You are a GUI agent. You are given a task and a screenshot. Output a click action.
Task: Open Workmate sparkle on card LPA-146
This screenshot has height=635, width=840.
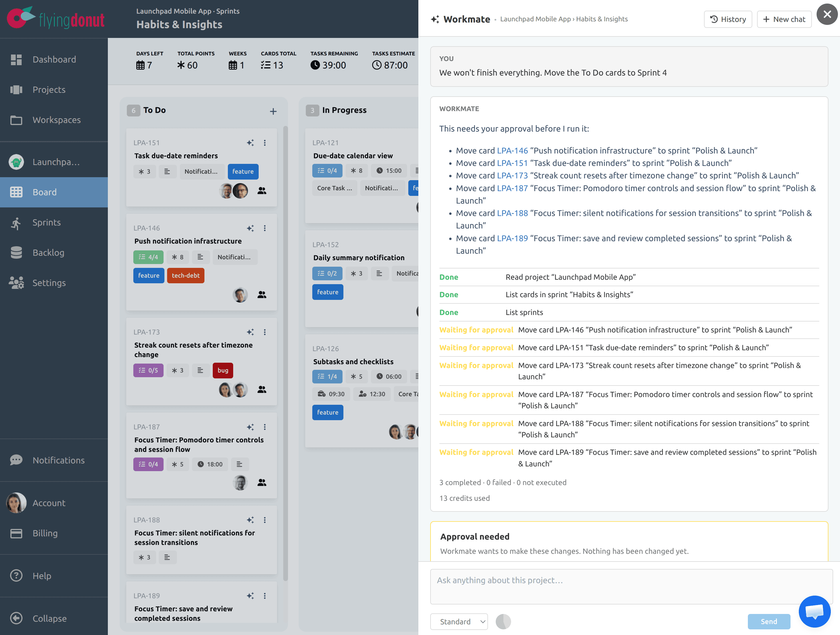(x=250, y=228)
